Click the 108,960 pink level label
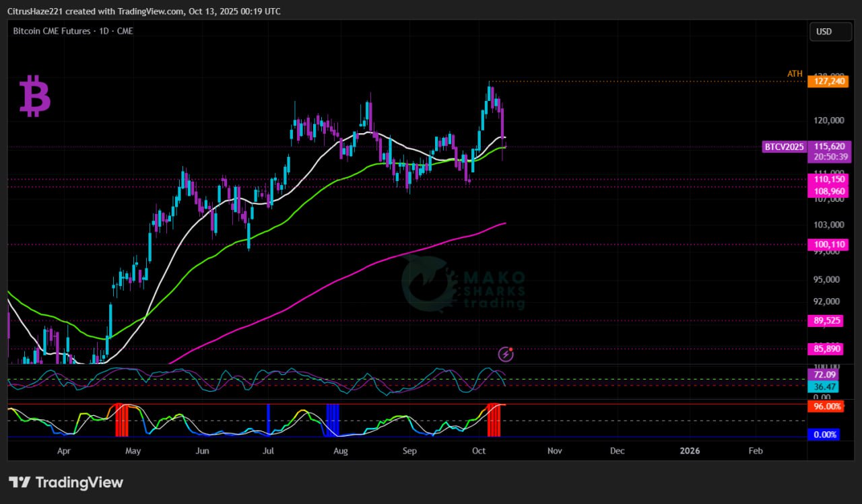The image size is (862, 504). (x=829, y=191)
